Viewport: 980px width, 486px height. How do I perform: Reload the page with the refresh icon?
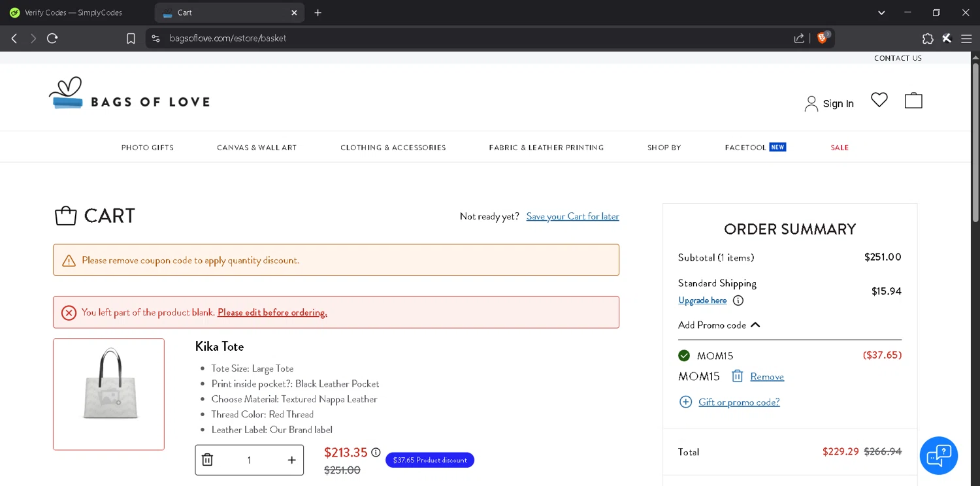click(x=52, y=39)
